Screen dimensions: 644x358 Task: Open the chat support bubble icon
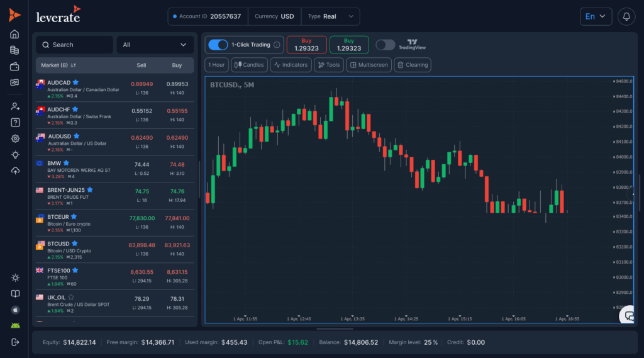click(628, 316)
